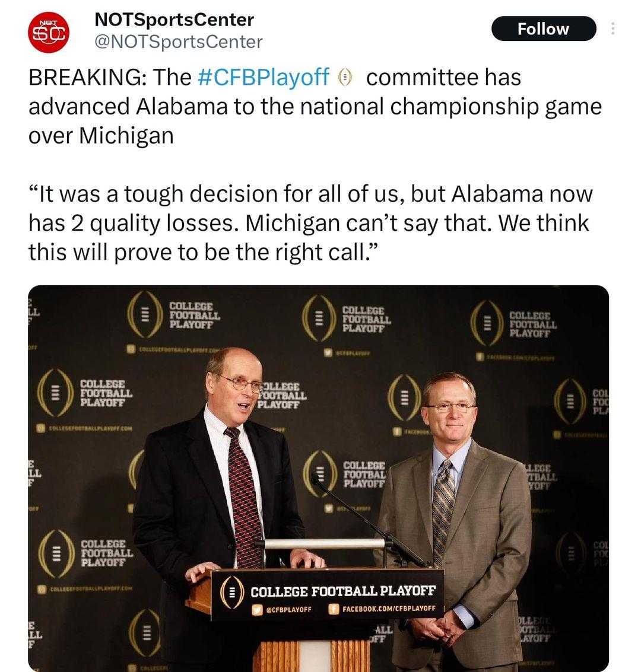Click the NOTSportsCenter profile avatar
Viewport: 641px width, 672px height.
49,32
